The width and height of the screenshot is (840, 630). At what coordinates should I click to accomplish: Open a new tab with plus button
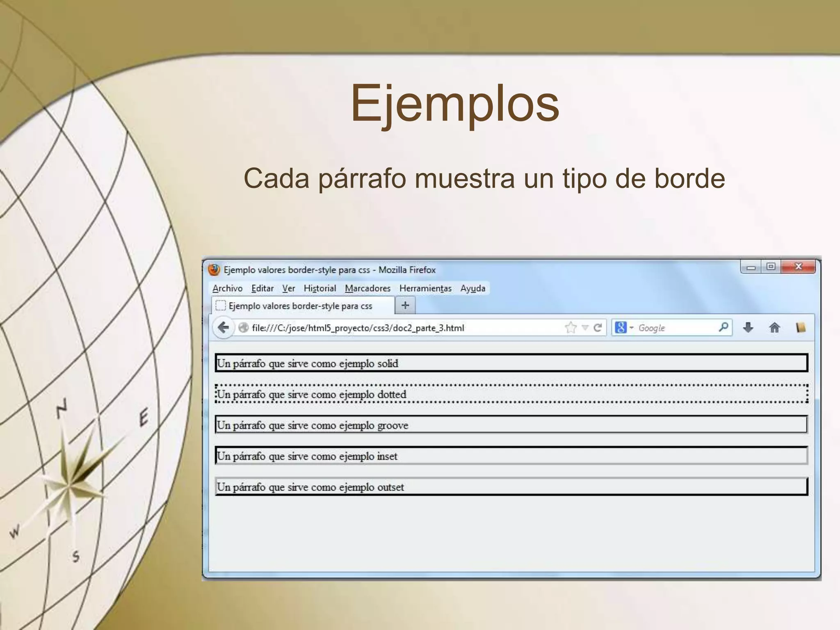coord(405,306)
